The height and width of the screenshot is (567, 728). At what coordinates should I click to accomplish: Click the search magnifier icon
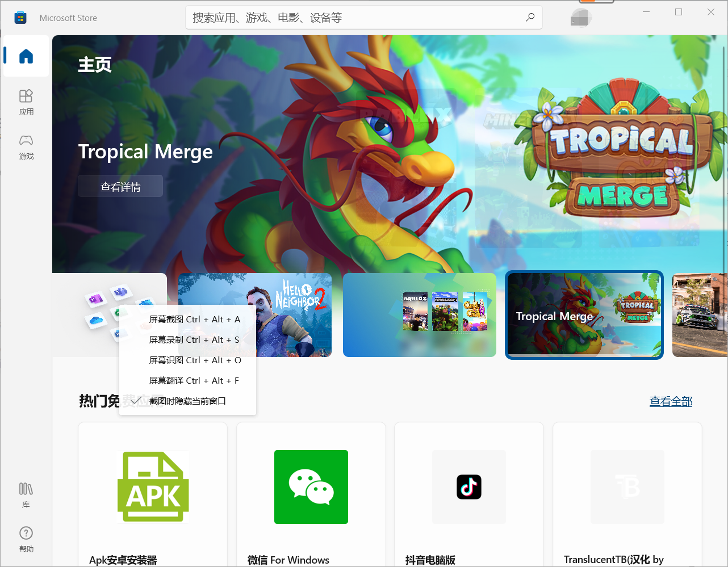pos(530,18)
